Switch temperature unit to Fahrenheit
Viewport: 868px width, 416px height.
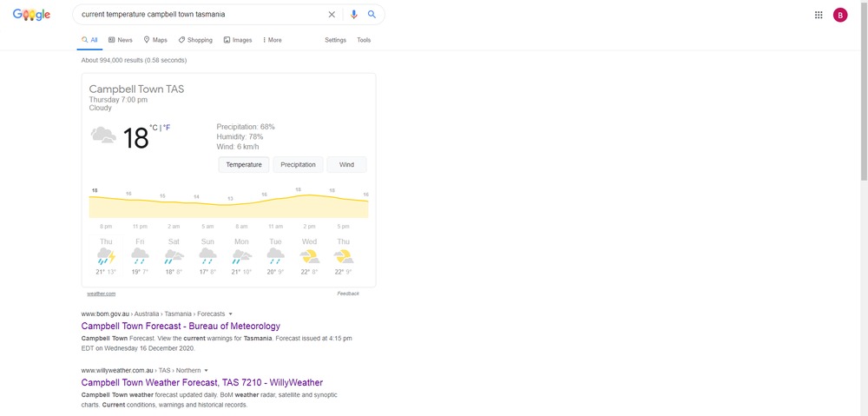pos(167,128)
